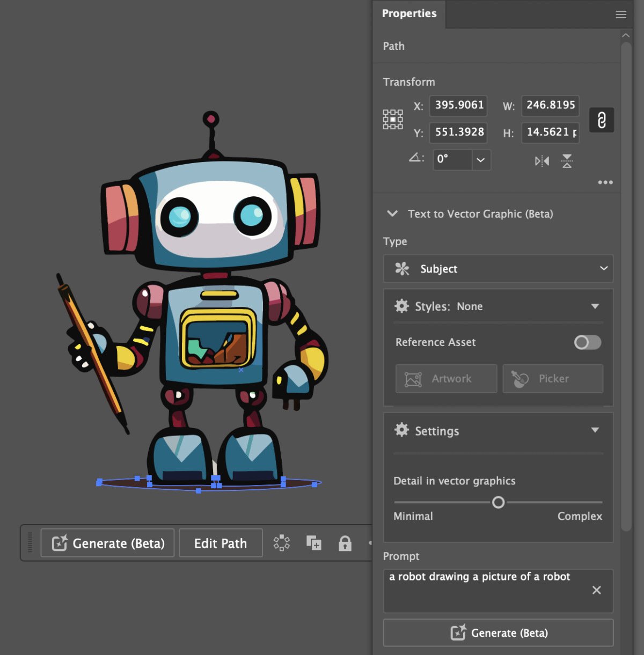Switch to the Properties tab
Screen dimensions: 644x655
409,14
